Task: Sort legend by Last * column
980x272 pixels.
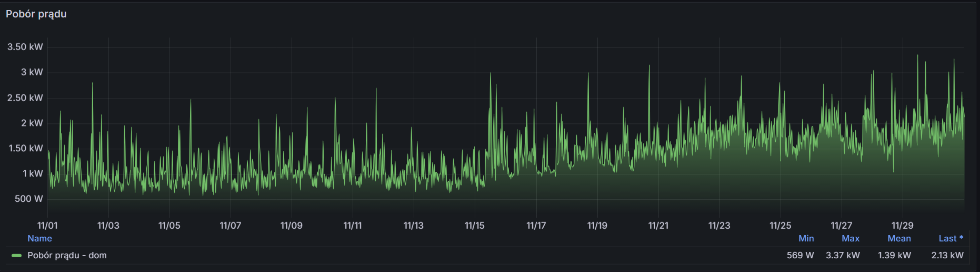Action: [951, 239]
